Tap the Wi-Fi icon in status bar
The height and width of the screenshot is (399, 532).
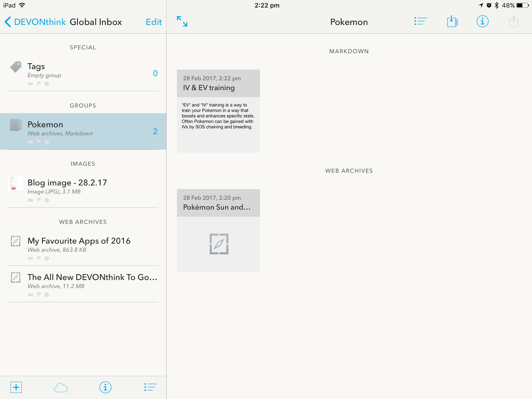pos(22,5)
